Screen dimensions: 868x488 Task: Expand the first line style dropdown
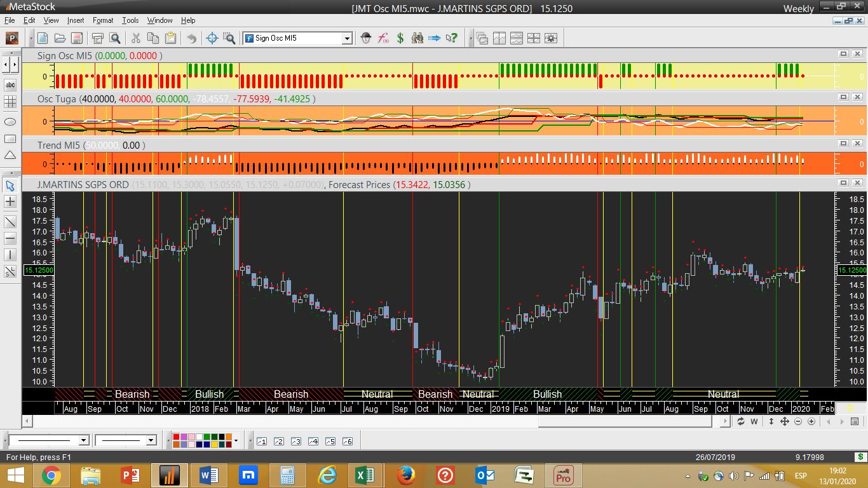pyautogui.click(x=83, y=440)
